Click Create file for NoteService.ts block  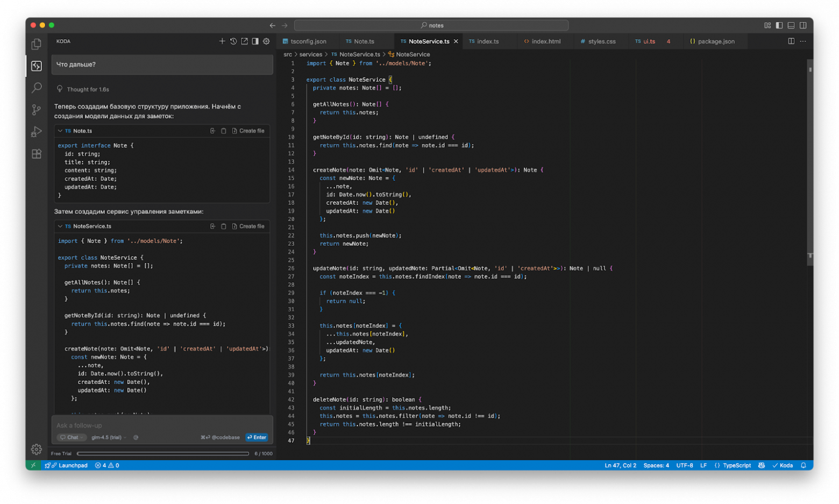point(248,226)
